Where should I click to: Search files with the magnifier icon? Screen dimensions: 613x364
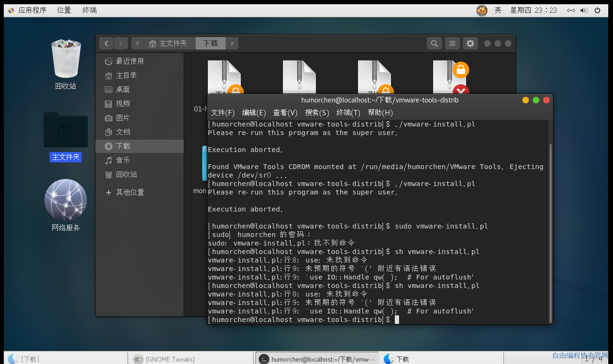pos(434,43)
